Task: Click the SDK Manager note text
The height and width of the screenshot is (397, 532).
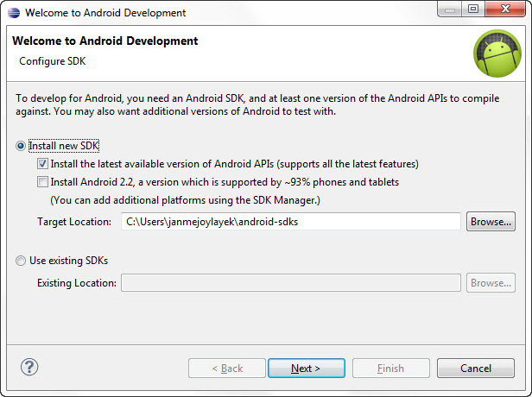Action: (185, 200)
